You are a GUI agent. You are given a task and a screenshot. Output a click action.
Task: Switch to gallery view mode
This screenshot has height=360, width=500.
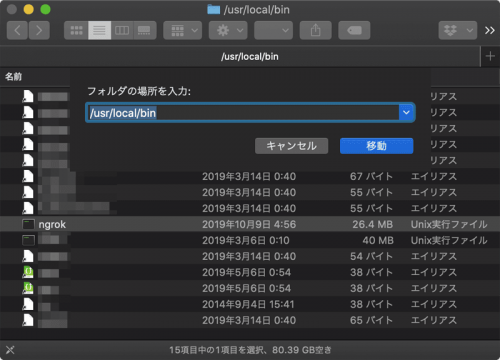pyautogui.click(x=145, y=31)
